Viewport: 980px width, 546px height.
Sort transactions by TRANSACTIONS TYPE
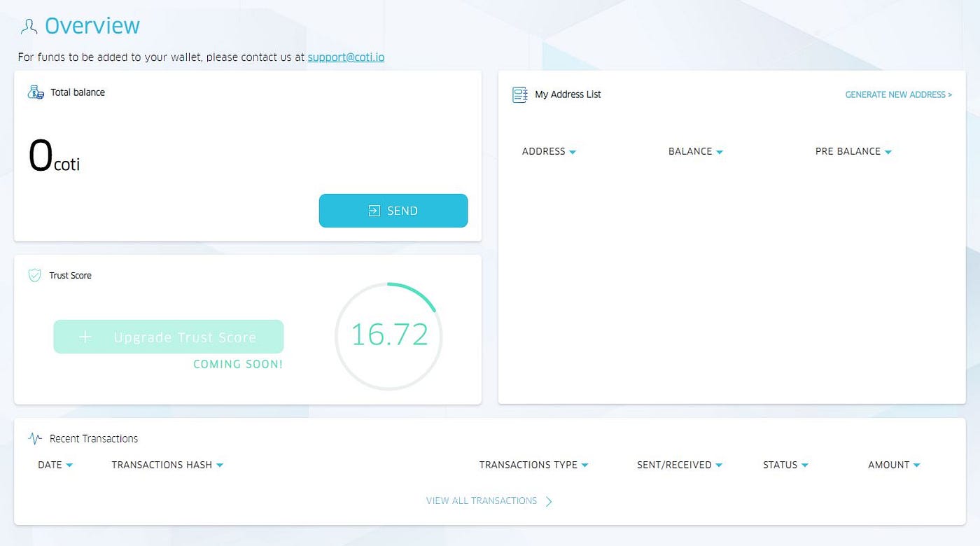[534, 465]
